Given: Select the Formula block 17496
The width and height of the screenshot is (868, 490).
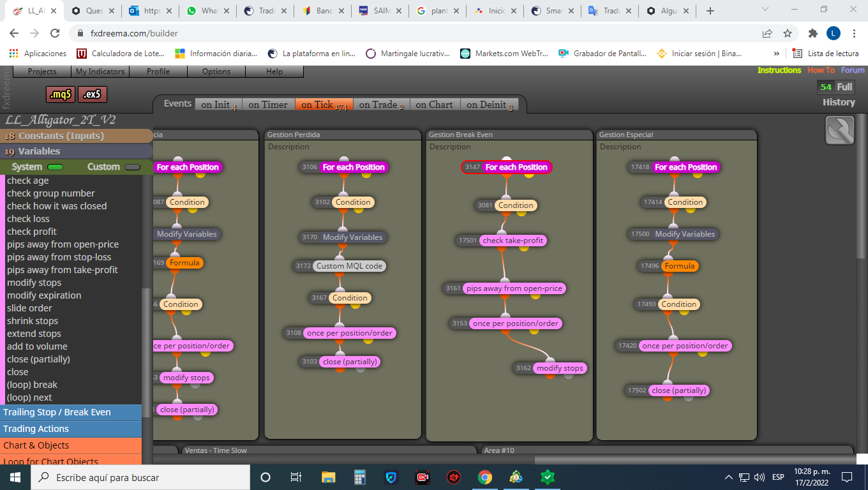Looking at the screenshot, I should click(670, 266).
